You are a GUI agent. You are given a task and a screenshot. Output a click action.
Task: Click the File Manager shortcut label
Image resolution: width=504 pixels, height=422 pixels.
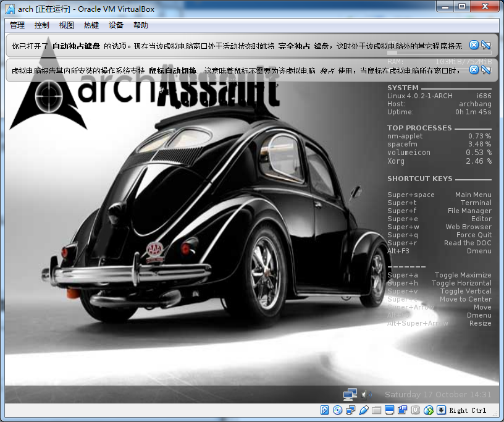469,211
